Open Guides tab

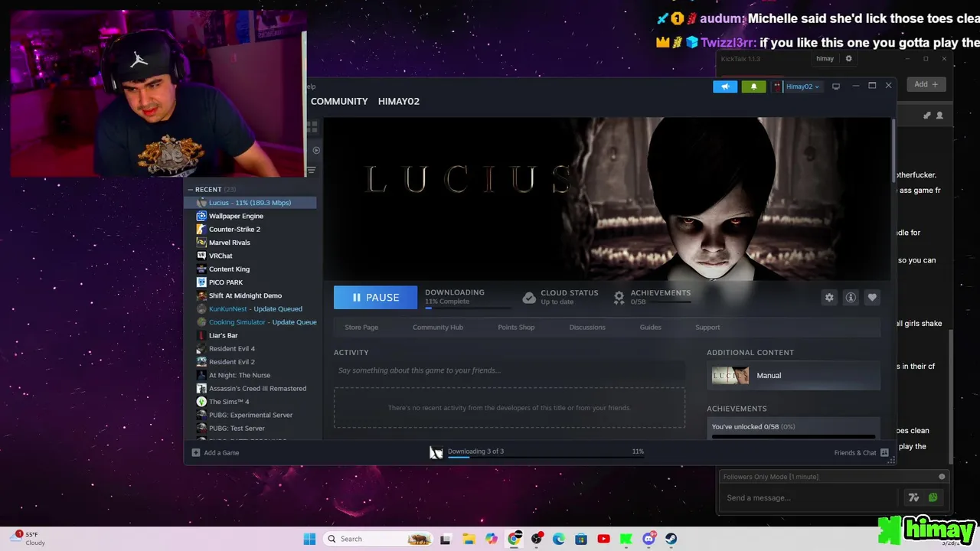(650, 328)
